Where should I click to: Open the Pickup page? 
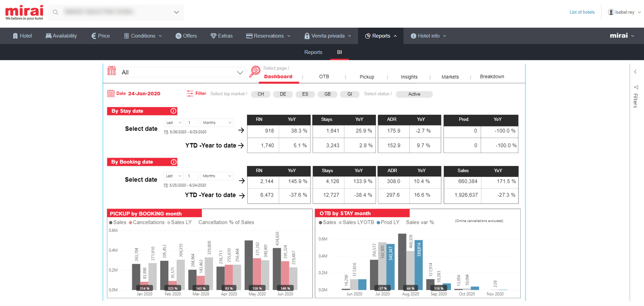367,77
